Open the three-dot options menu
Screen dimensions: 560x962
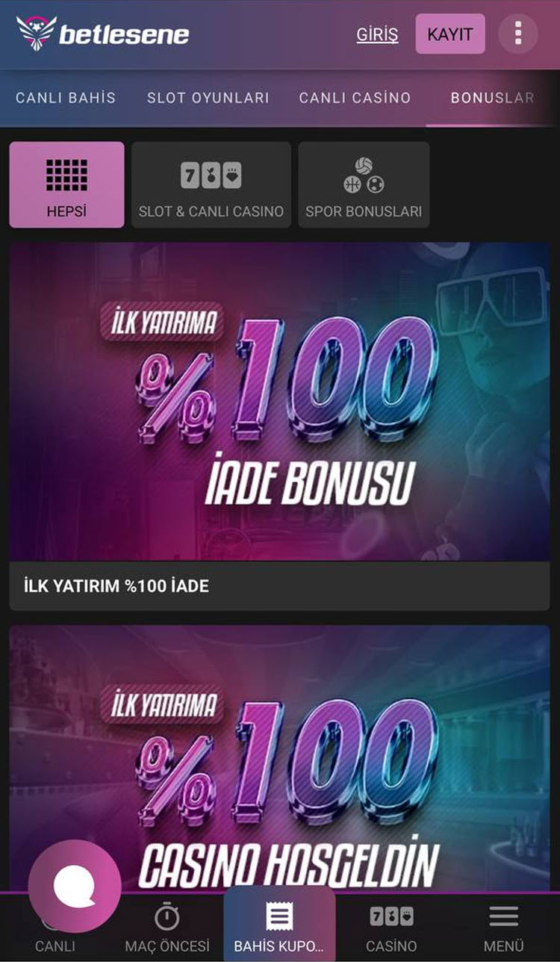pyautogui.click(x=518, y=34)
